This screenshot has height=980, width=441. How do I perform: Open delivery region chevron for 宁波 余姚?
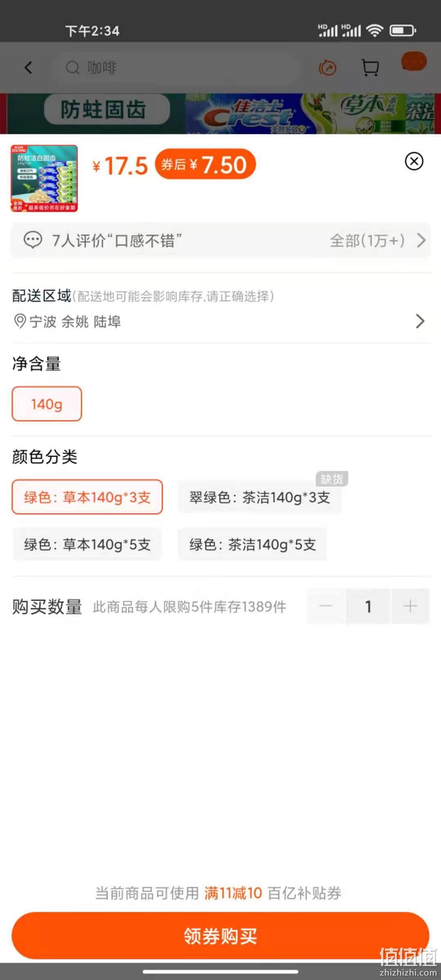(x=420, y=321)
